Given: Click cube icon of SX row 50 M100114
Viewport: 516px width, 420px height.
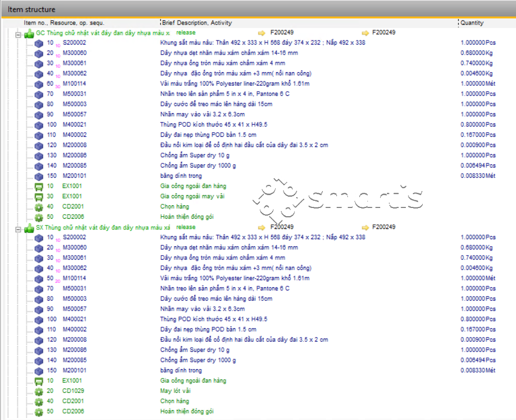Looking at the screenshot, I should pyautogui.click(x=39, y=279).
